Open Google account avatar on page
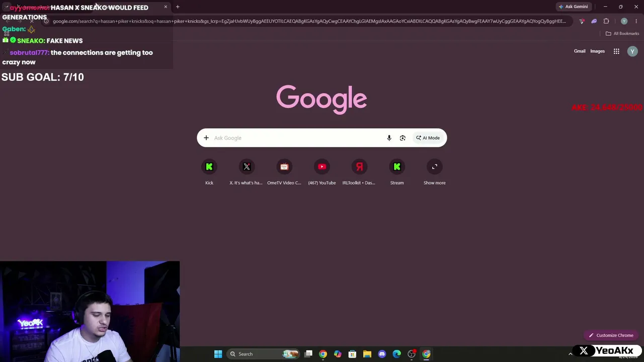 tap(632, 51)
